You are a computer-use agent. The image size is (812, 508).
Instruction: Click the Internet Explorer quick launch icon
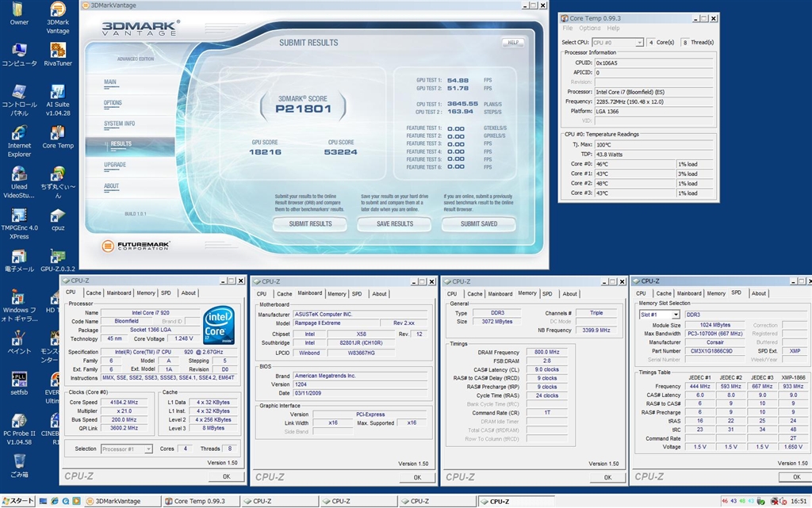55,502
